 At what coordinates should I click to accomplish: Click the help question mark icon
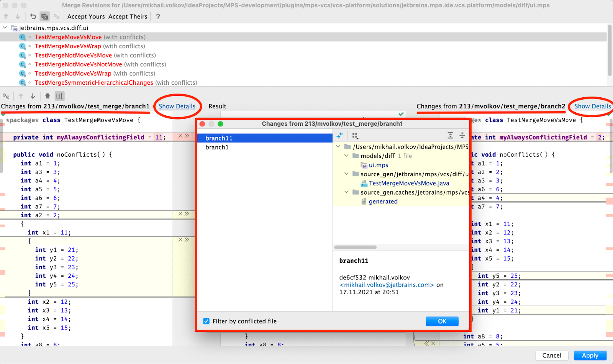point(158,16)
